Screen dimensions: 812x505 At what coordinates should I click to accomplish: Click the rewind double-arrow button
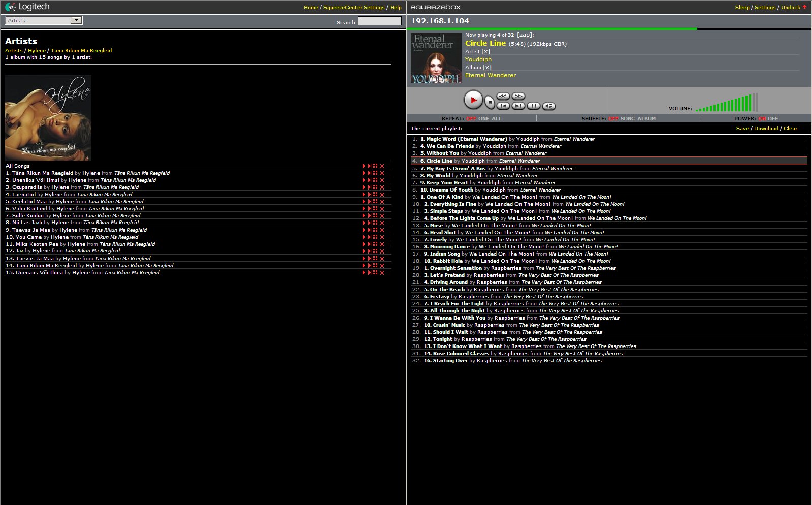click(x=503, y=96)
